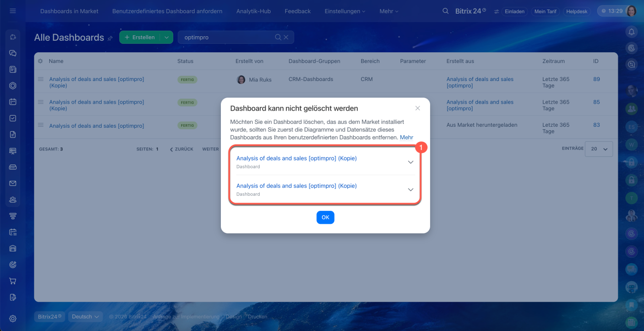644x331 pixels.
Task: Open the Mehr menu in top bar
Action: 389,11
